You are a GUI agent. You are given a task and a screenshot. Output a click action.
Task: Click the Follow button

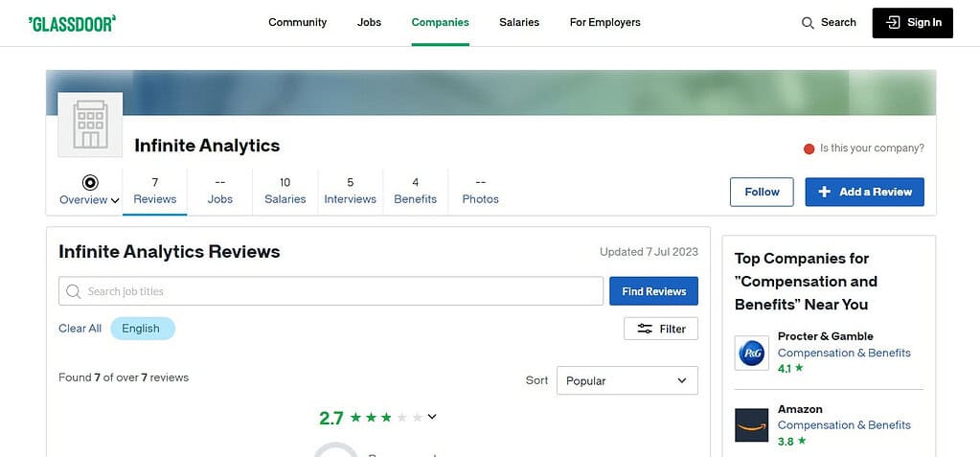tap(762, 192)
